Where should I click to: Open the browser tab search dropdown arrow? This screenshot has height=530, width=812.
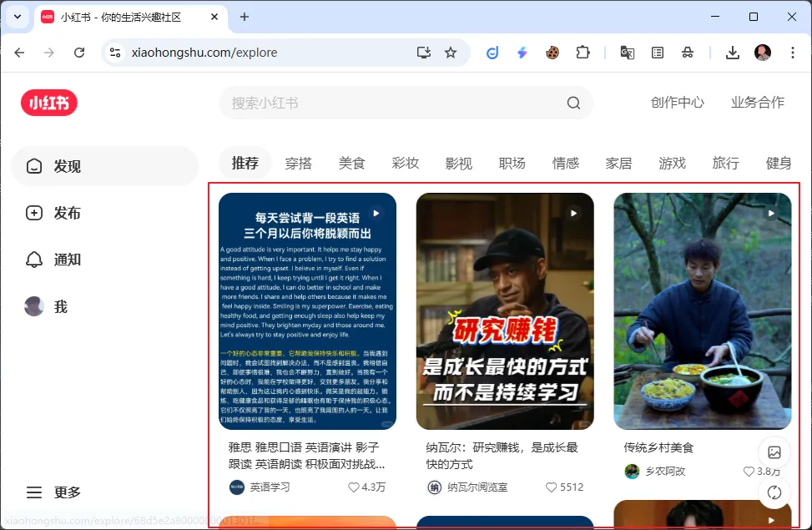coord(18,17)
